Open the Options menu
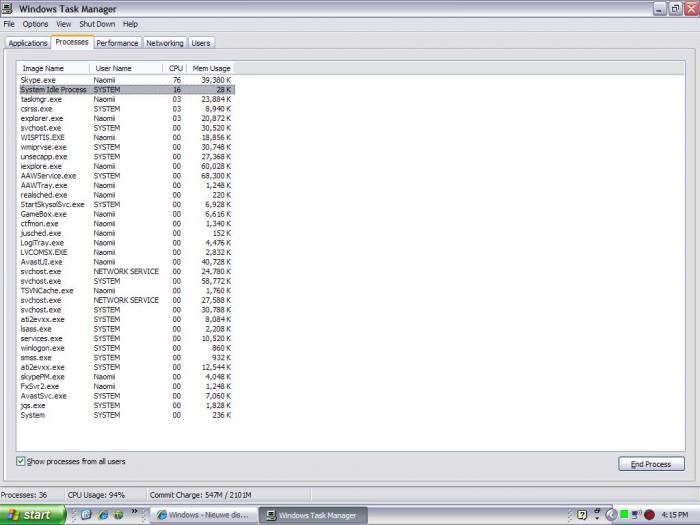The image size is (700, 525). pos(35,24)
